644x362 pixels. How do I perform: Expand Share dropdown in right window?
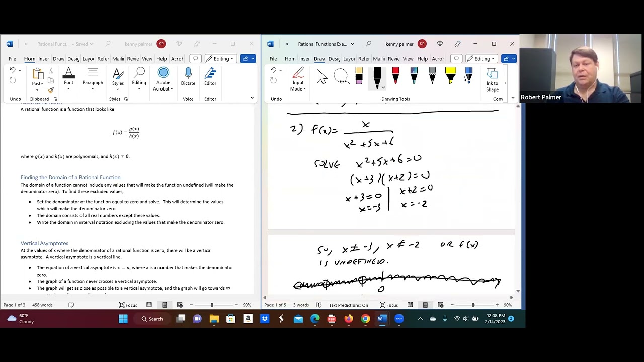pyautogui.click(x=513, y=59)
